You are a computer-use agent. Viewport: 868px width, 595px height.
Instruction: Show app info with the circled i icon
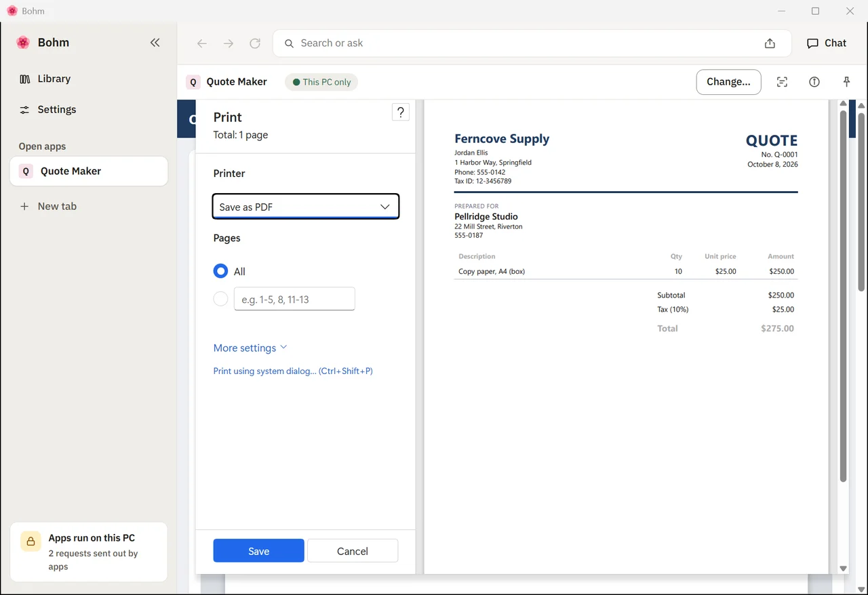click(814, 82)
